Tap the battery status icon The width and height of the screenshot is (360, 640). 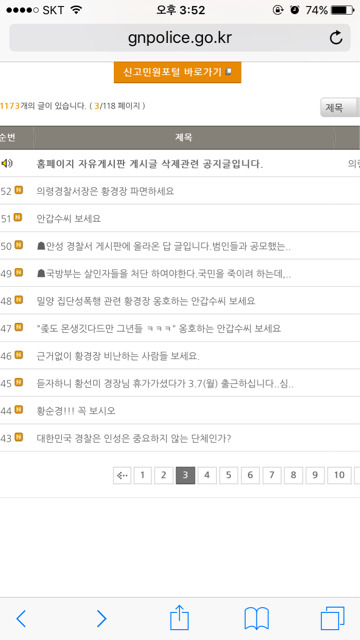click(x=342, y=10)
